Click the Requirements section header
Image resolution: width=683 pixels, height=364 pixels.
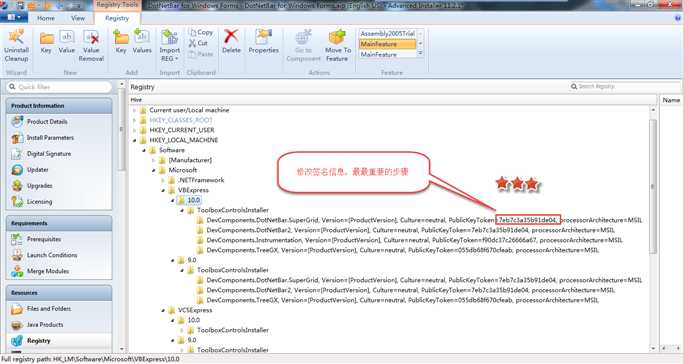tap(59, 223)
